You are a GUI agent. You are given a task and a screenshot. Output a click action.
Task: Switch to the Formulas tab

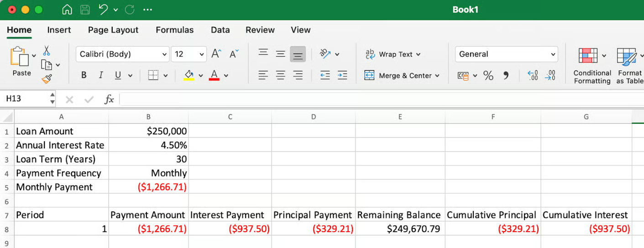pyautogui.click(x=174, y=30)
